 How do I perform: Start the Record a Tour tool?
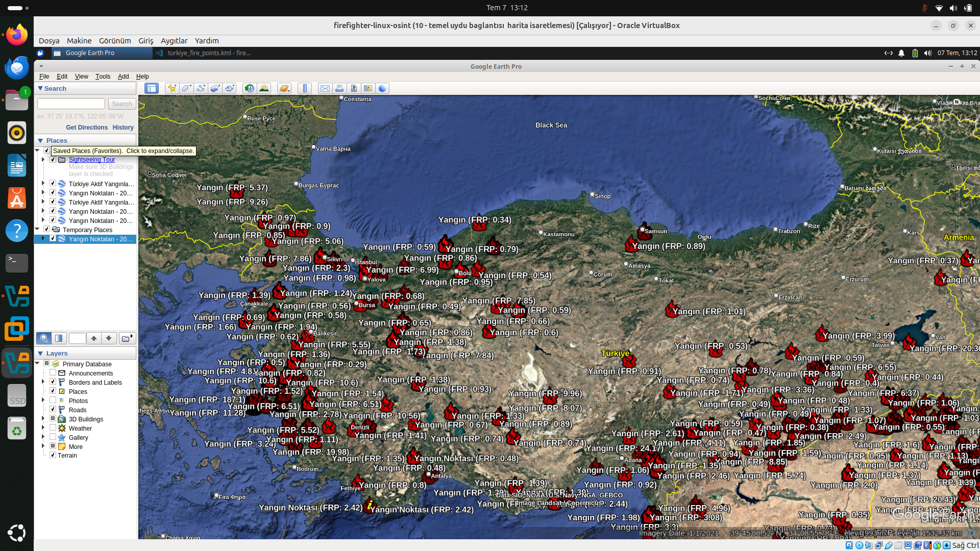[229, 88]
